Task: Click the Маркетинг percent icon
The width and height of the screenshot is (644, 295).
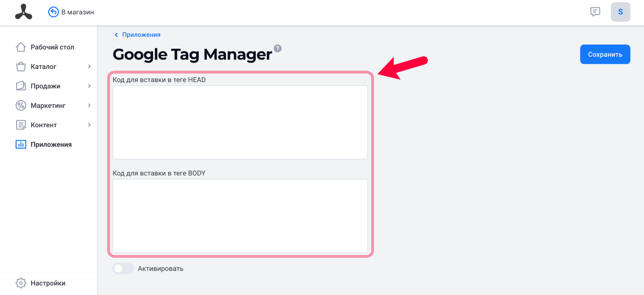Action: click(21, 105)
